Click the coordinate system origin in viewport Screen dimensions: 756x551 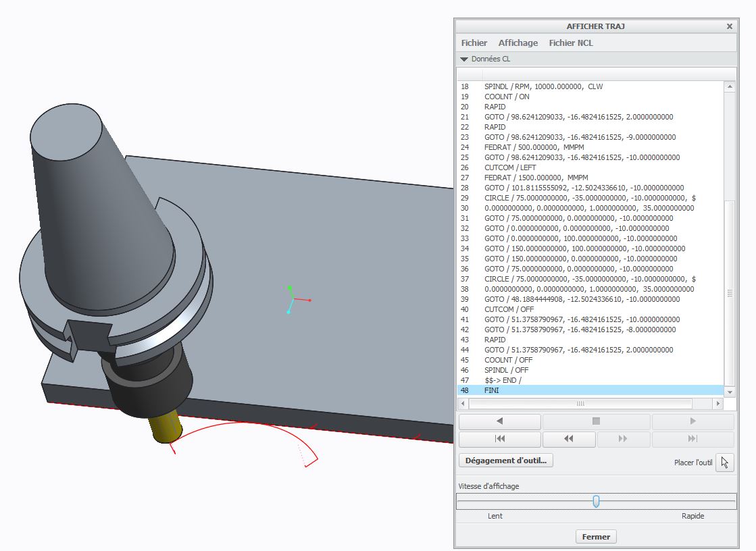(295, 299)
